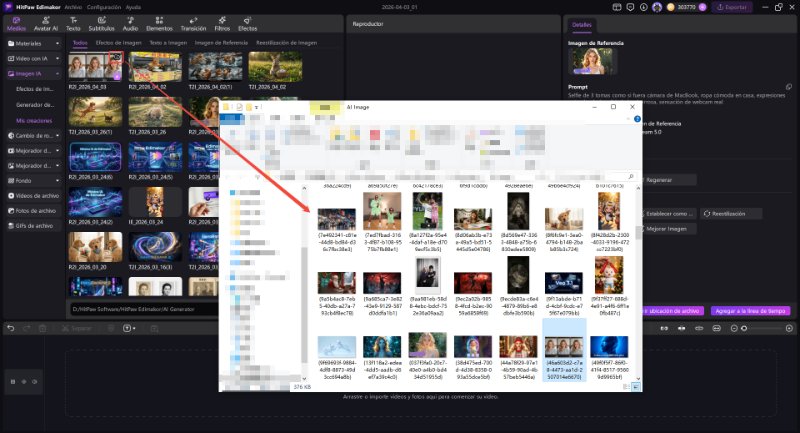Click the Regenerar button
Viewport: 800px width, 433px height.
tap(660, 180)
